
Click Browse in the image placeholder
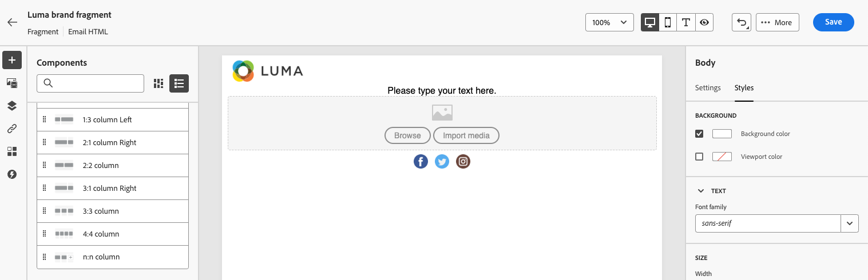(407, 135)
